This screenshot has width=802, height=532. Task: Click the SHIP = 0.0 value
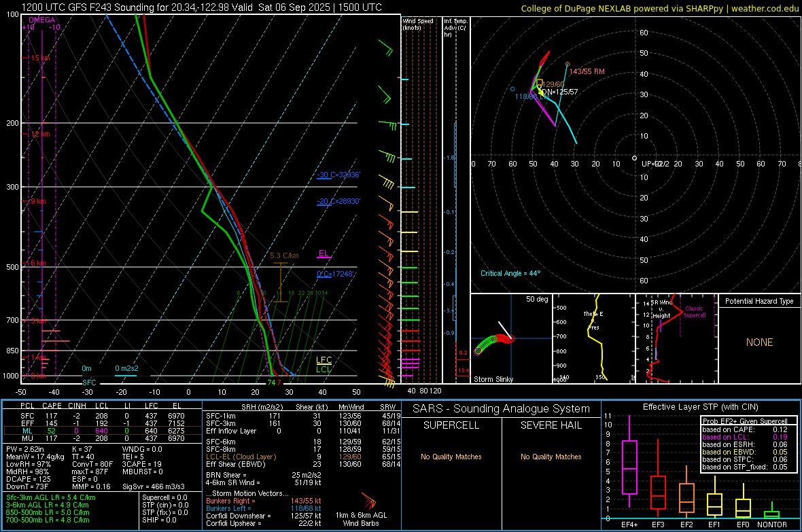click(159, 520)
